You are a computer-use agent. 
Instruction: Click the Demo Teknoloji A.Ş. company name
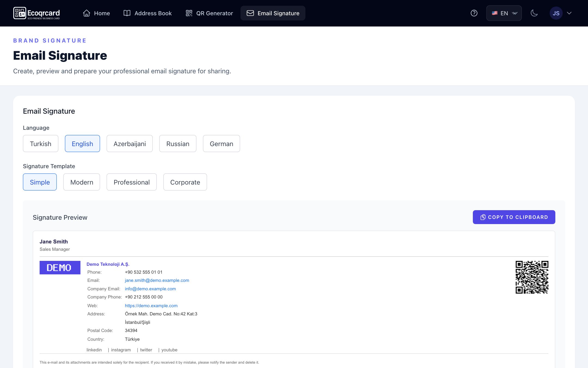tap(108, 264)
